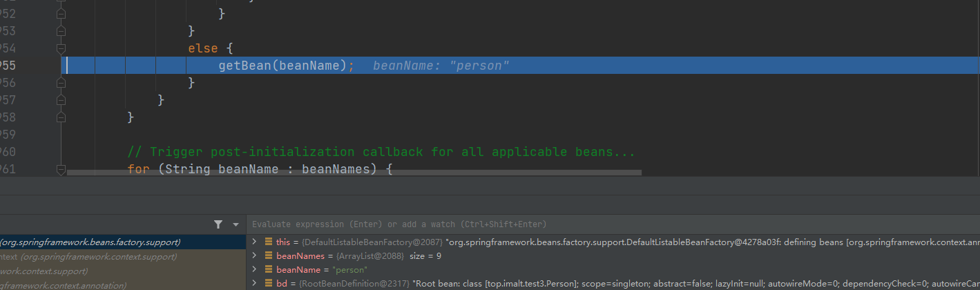The image size is (980, 290).
Task: Expand the beanNames ArrayList variable
Action: pyautogui.click(x=255, y=256)
